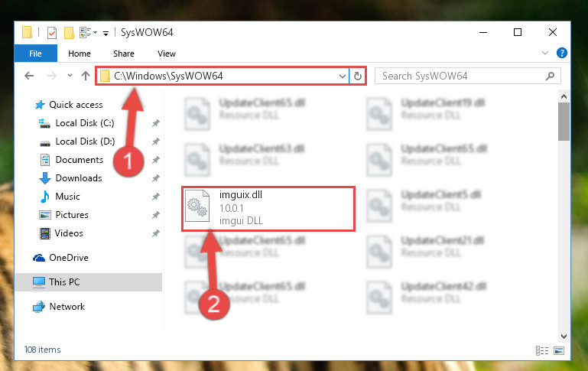The height and width of the screenshot is (371, 588).
Task: Open the File menu tab
Action: point(36,54)
